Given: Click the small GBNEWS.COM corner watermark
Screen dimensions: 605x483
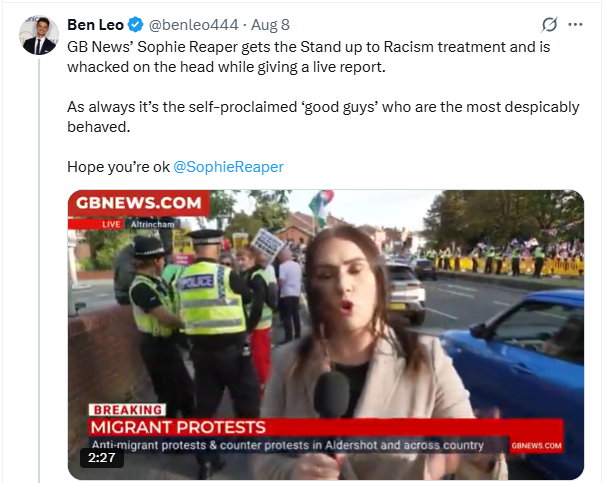Looking at the screenshot, I should tap(537, 444).
